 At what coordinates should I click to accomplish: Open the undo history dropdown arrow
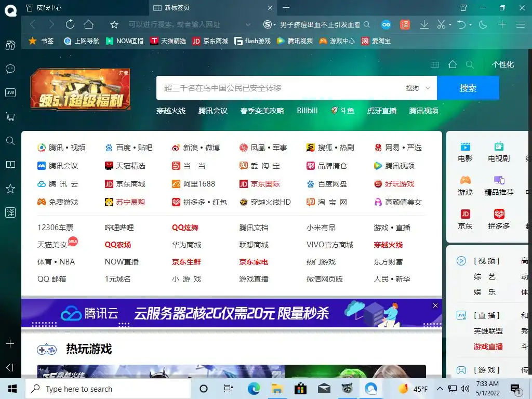pyautogui.click(x=470, y=25)
